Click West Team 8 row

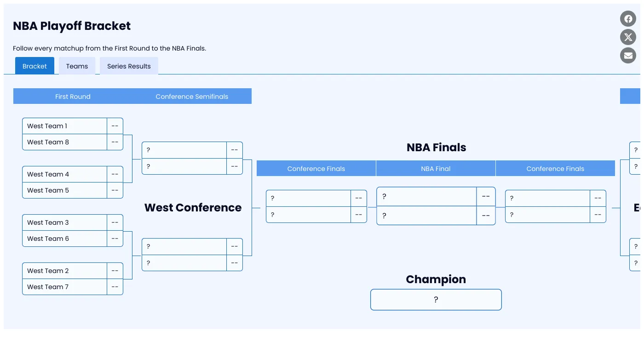coord(64,142)
